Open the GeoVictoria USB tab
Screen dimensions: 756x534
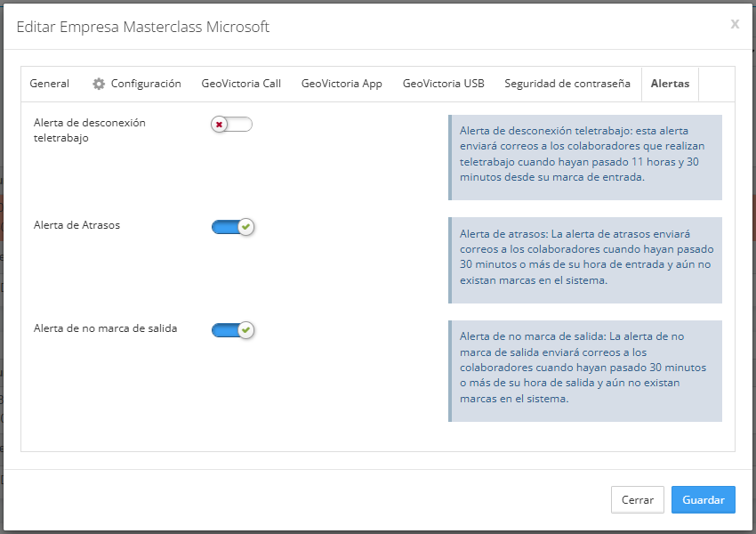(443, 84)
